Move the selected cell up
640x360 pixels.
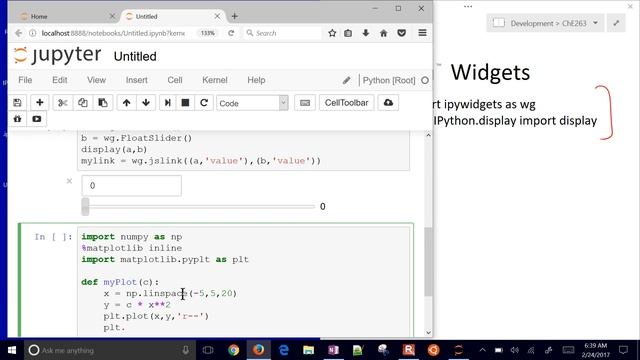coord(127,103)
